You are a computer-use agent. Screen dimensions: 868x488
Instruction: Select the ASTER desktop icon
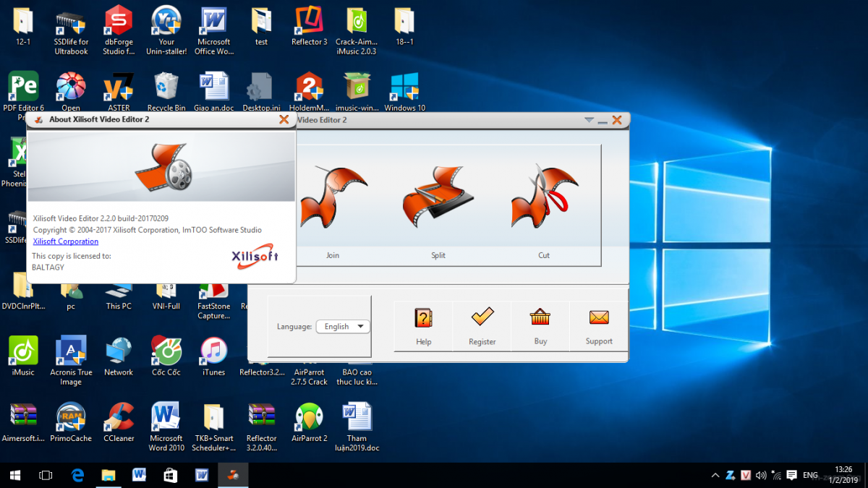coord(119,91)
